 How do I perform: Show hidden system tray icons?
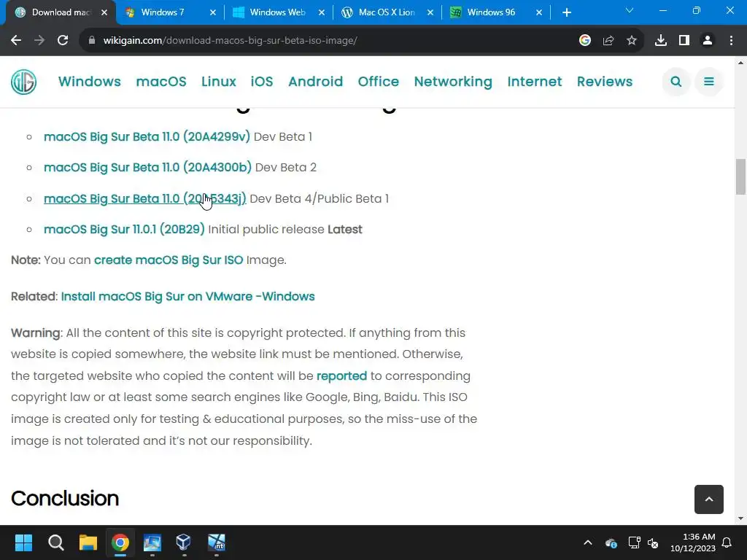588,542
